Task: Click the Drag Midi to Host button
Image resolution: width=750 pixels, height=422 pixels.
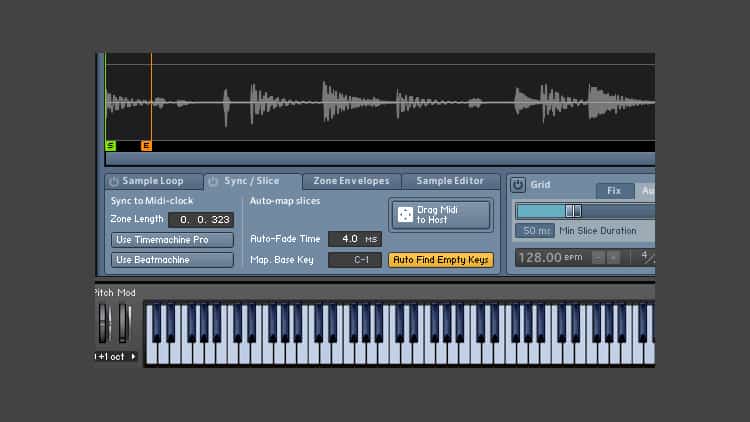Action: (x=441, y=215)
